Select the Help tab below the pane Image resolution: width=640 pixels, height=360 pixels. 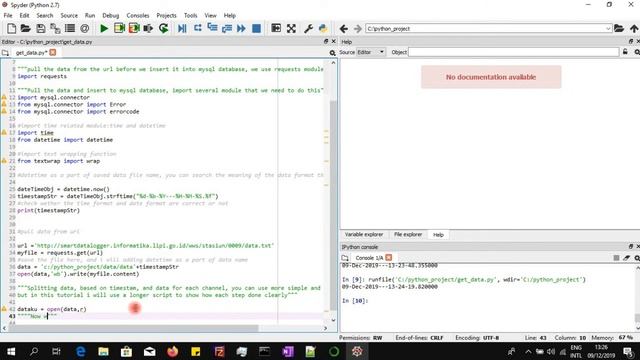click(438, 235)
